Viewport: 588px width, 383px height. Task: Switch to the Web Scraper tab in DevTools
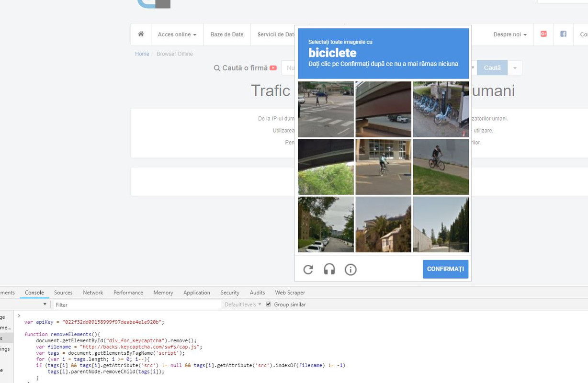pos(290,293)
